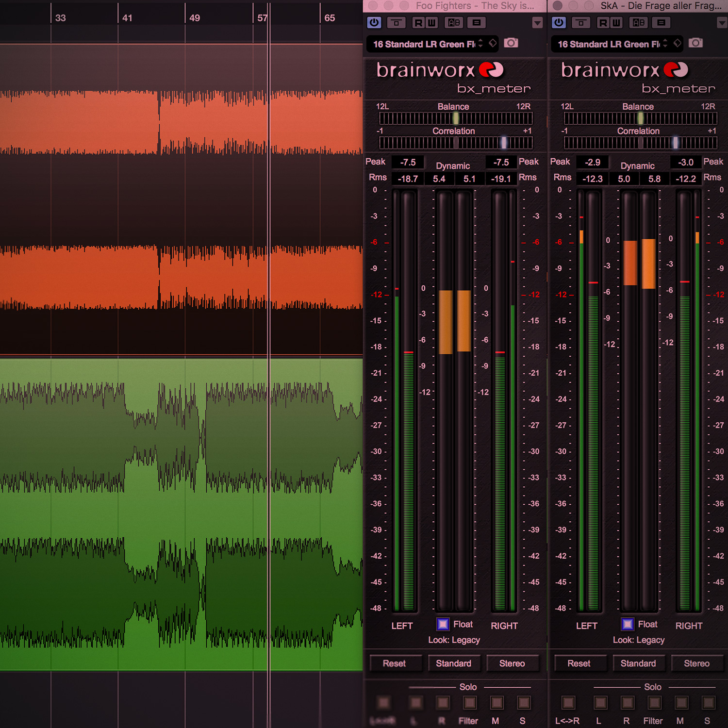728x728 pixels.
Task: Enable Read automation in Foo Fighters plugin
Action: [x=418, y=22]
